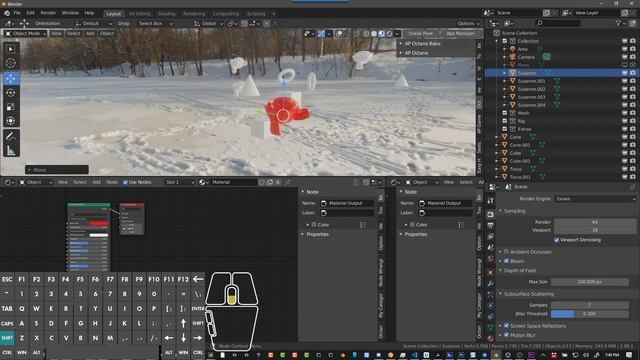Click the Options button in viewport header
This screenshot has width=640, height=360.
click(468, 24)
